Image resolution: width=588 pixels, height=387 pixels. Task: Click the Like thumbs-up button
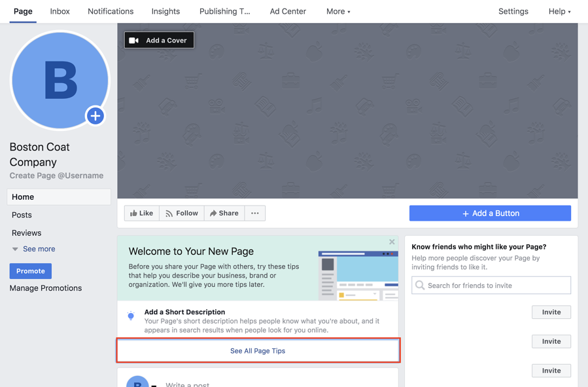coord(142,213)
